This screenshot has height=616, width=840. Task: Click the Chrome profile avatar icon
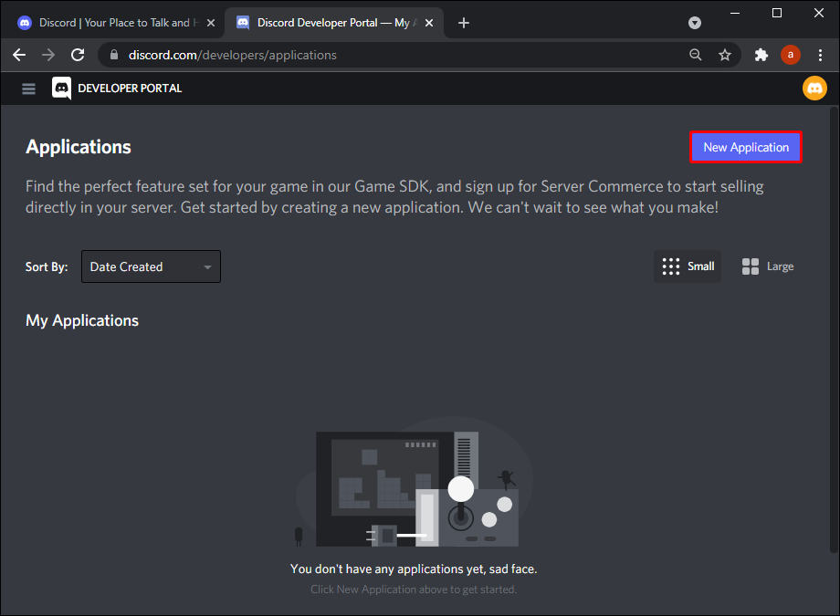click(791, 55)
